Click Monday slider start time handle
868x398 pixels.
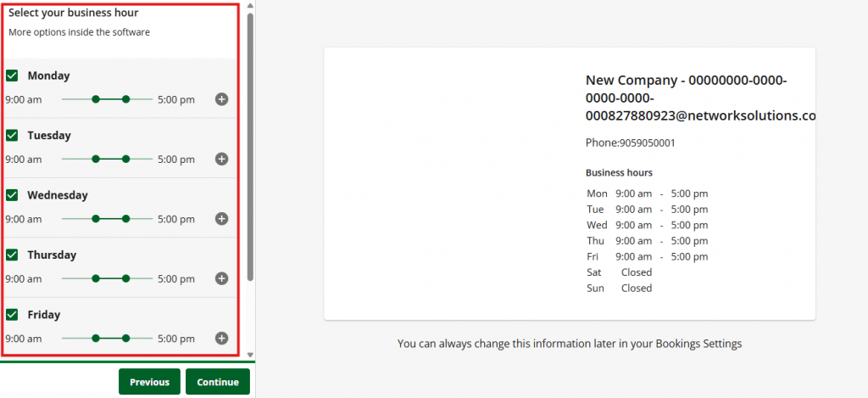point(96,99)
